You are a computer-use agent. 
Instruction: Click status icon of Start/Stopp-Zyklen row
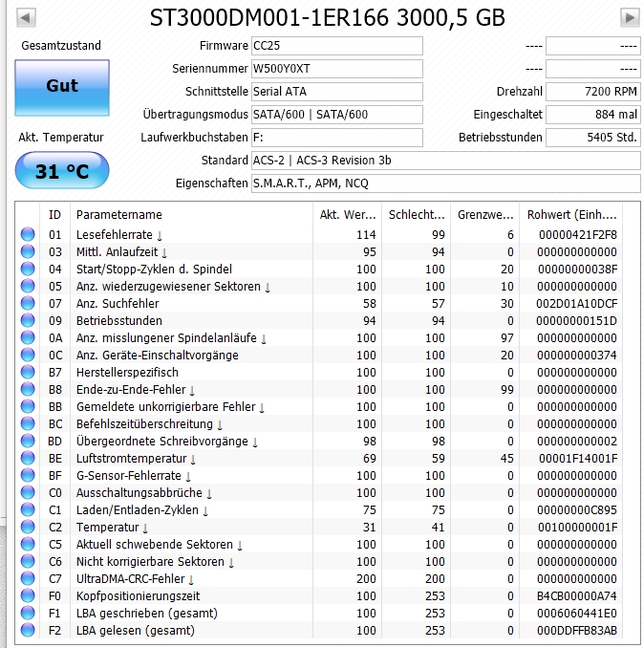tap(28, 269)
